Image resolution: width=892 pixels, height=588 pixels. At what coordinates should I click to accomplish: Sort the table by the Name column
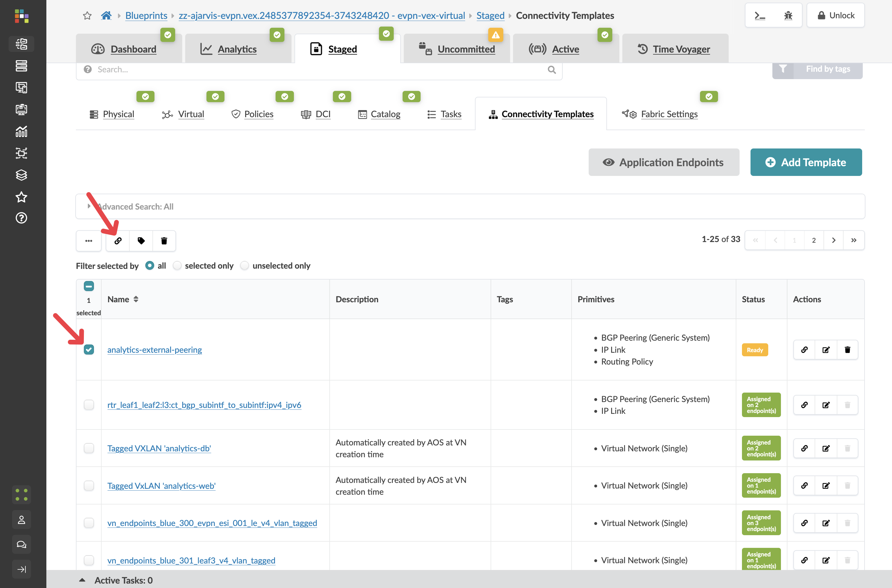[x=136, y=299]
